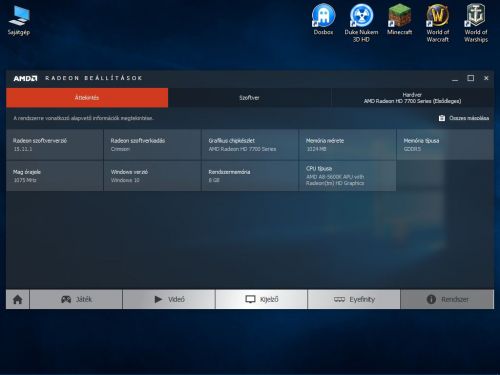Select the Memória mérete 1024 MB tile
Screen dimensions: 500x375
[348, 145]
